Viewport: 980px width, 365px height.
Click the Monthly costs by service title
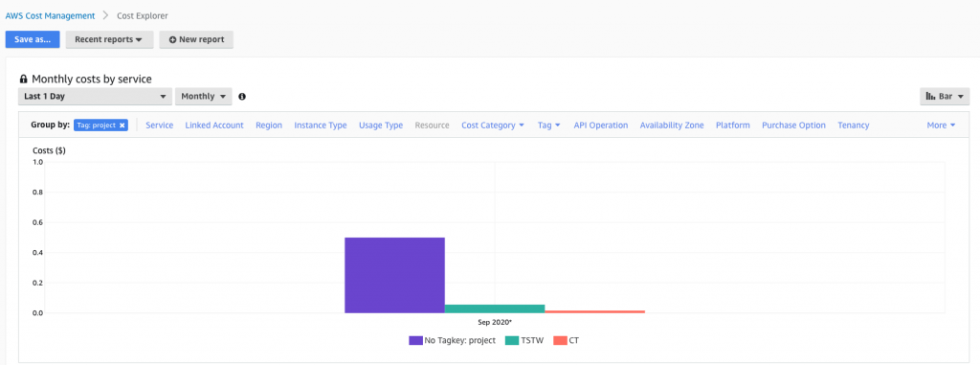(x=92, y=79)
